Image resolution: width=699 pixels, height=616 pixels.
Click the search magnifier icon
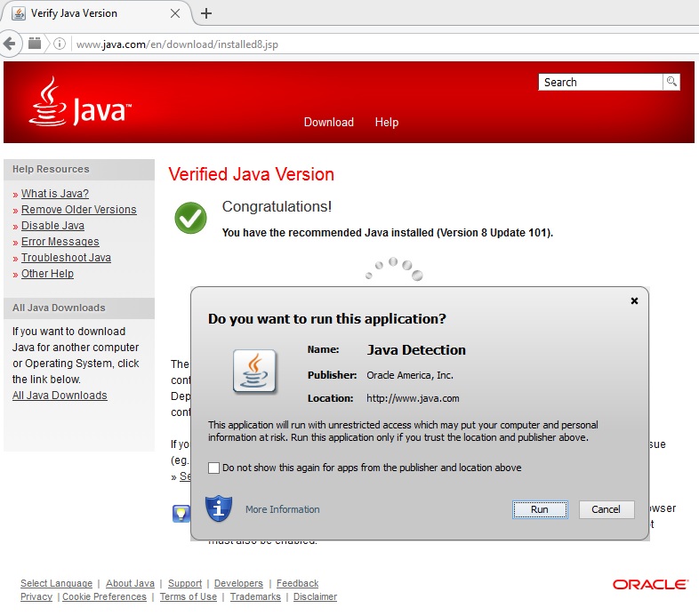point(671,82)
